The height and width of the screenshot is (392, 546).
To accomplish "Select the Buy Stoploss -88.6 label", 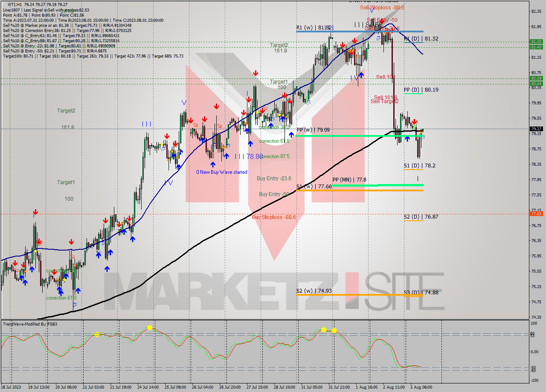I will (274, 217).
